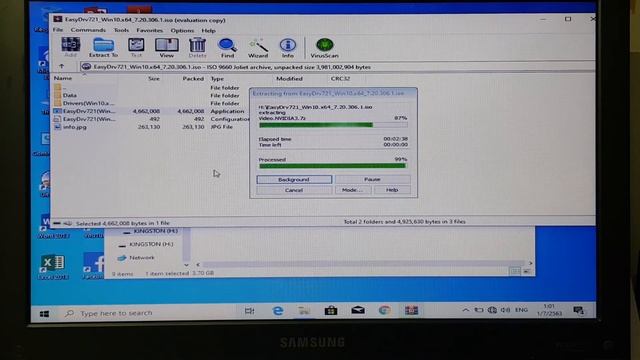
Task: Click the taskbar clock and date
Action: 549,310
